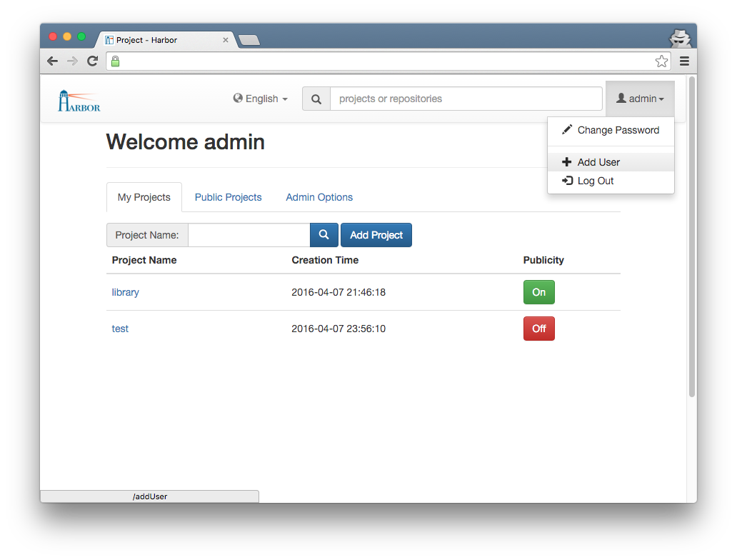Toggle library publicity On button
The image size is (737, 560).
(538, 292)
